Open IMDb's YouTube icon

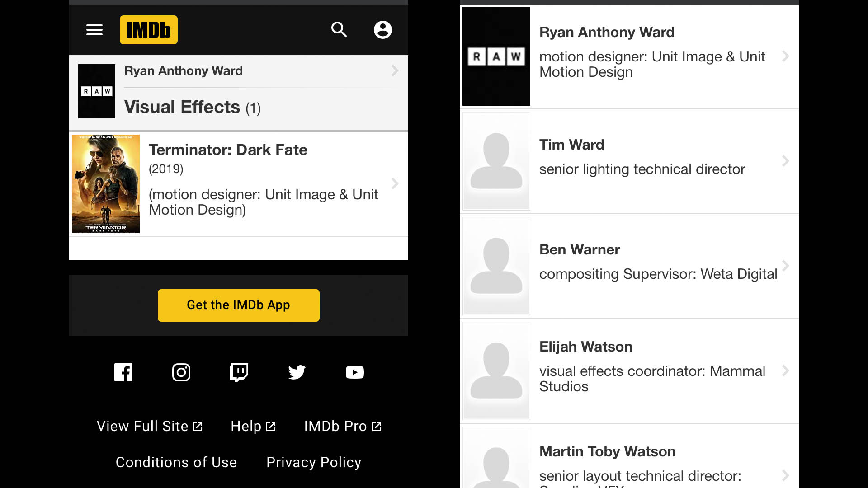(x=355, y=372)
